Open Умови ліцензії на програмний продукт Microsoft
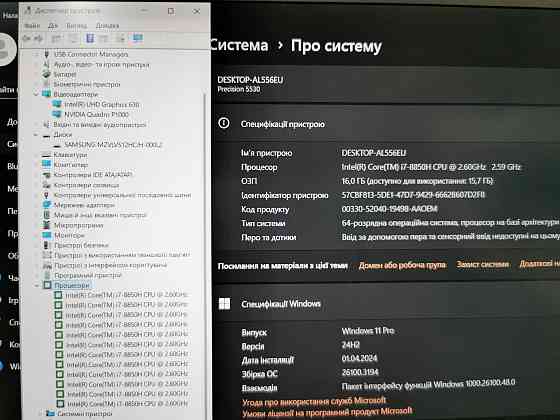The image size is (560, 420). pyautogui.click(x=327, y=412)
